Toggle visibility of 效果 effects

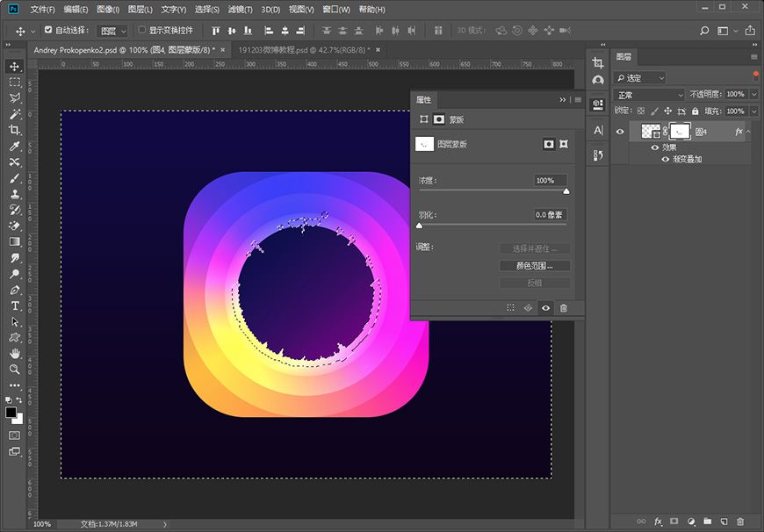[x=655, y=147]
